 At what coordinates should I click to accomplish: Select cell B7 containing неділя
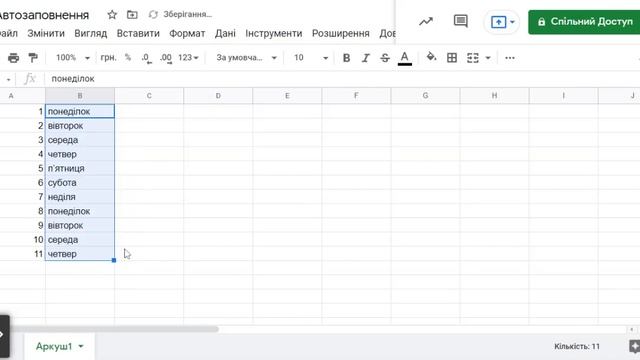click(x=80, y=197)
